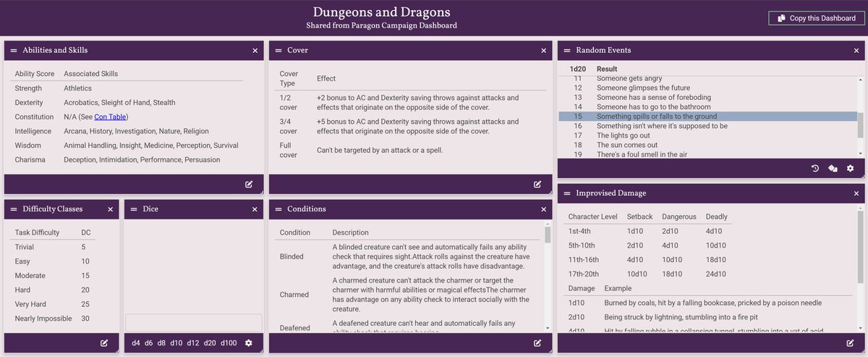The height and width of the screenshot is (357, 868).
Task: Edit the Cover panel
Action: click(537, 184)
